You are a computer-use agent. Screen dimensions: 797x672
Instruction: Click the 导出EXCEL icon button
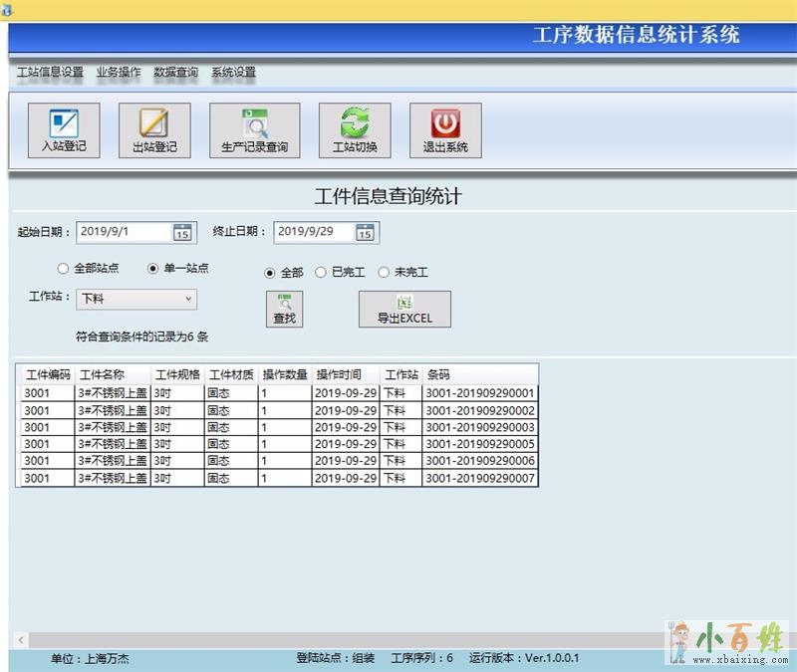pyautogui.click(x=404, y=309)
